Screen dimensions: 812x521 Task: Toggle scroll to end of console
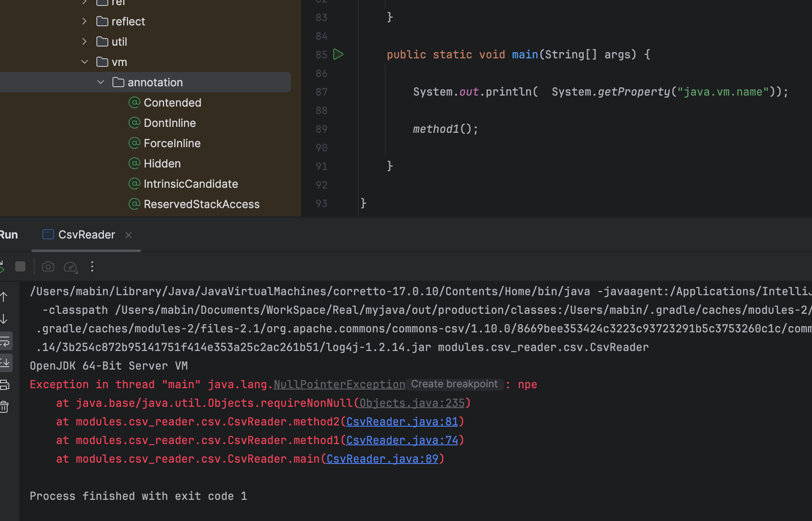tap(5, 363)
